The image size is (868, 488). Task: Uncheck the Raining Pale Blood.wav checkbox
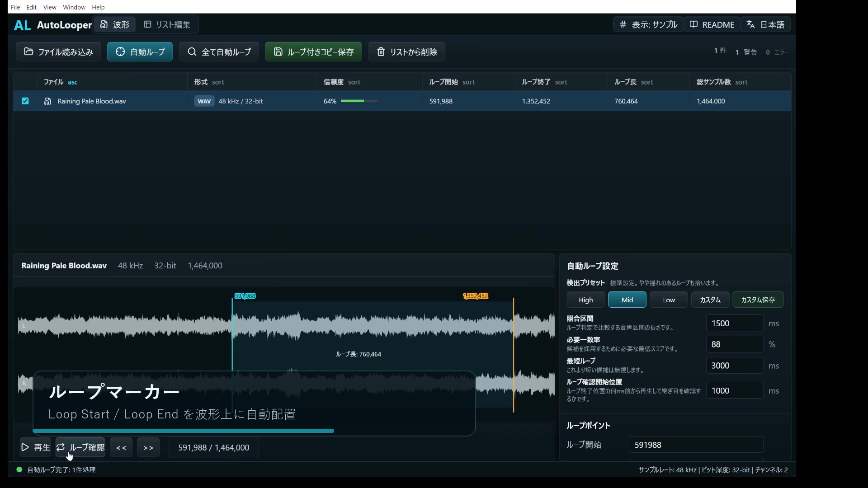pos(25,101)
